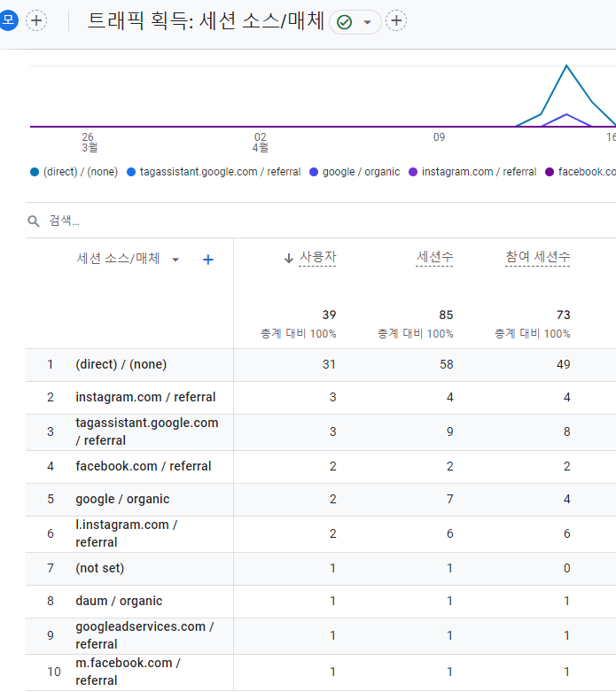Screen dimensions: 616x692
Task: Click the 02 4월 date axis label
Action: (x=261, y=142)
